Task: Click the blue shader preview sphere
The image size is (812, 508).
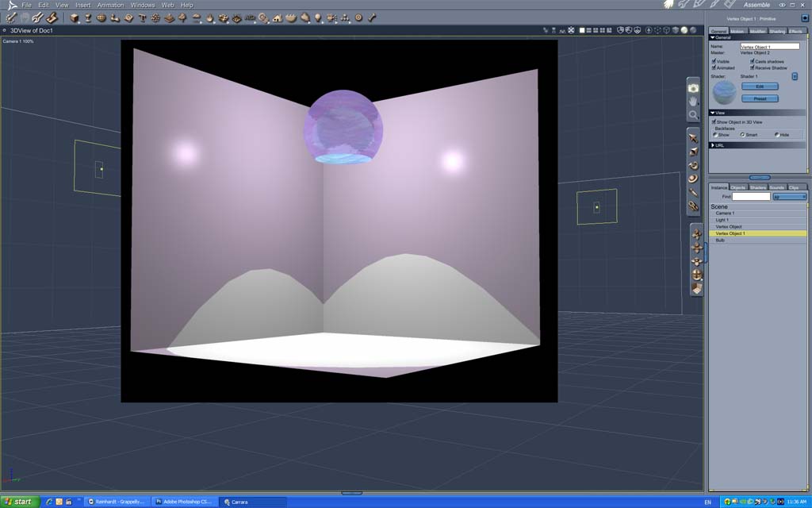Action: click(725, 92)
